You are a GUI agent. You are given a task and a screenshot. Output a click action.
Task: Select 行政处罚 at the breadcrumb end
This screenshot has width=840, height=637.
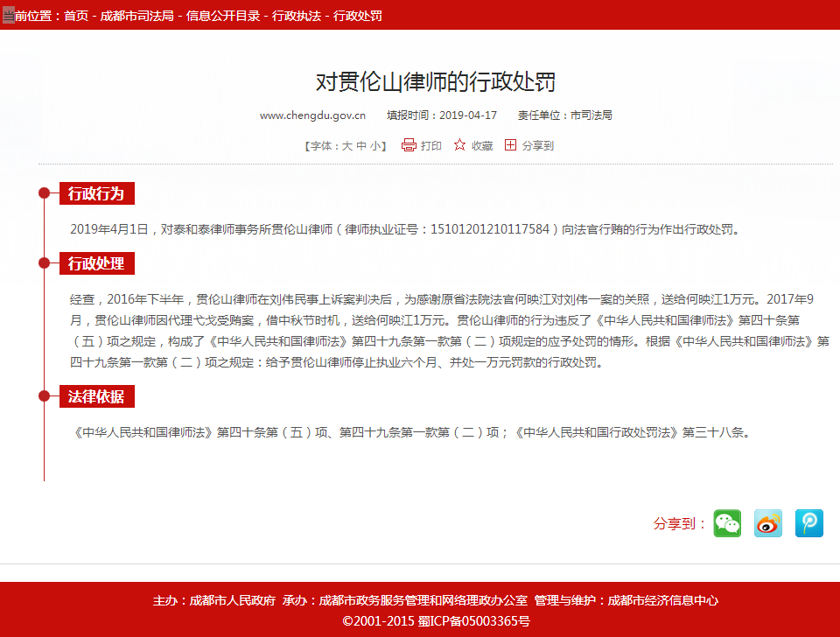tap(358, 16)
